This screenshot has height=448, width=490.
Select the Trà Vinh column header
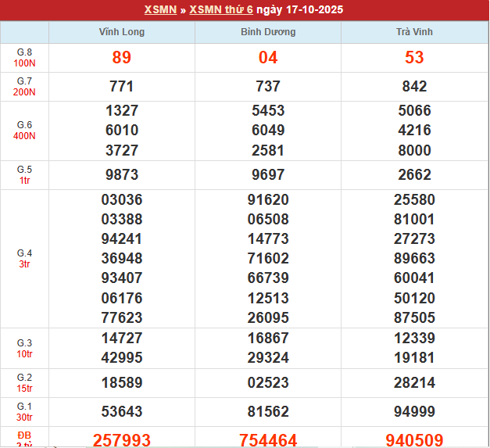414,32
